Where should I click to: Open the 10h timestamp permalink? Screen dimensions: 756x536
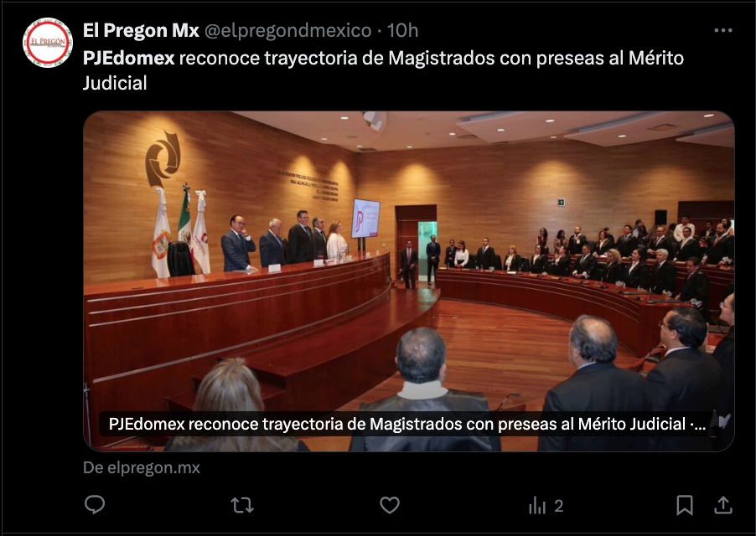coord(402,30)
